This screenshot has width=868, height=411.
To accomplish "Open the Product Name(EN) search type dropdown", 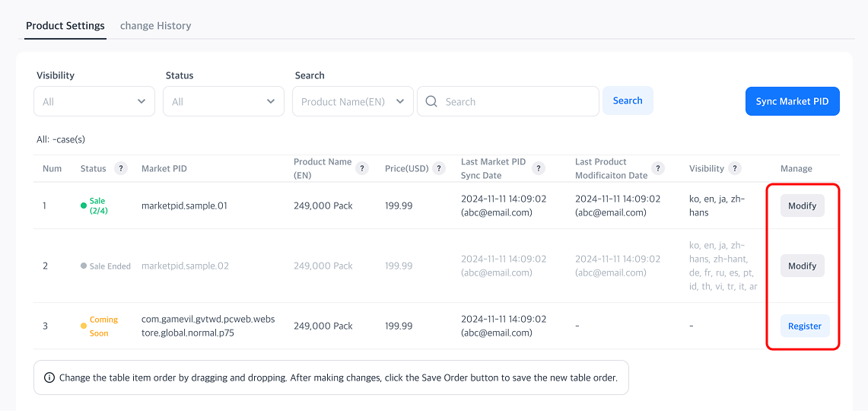I will point(353,101).
